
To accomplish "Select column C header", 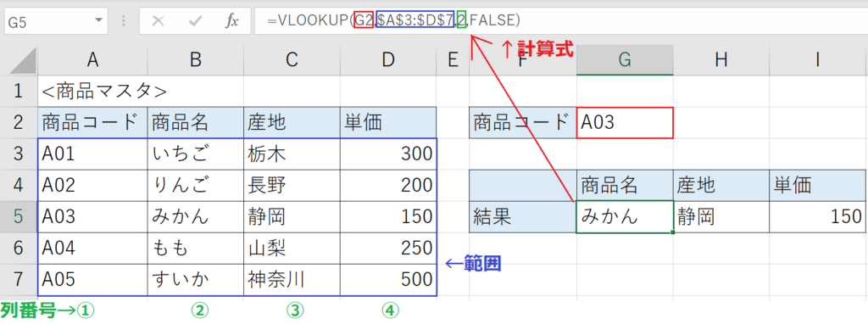I will click(x=292, y=61).
